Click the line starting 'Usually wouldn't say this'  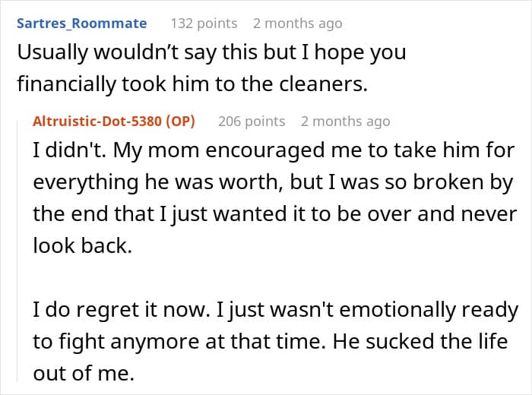211,55
